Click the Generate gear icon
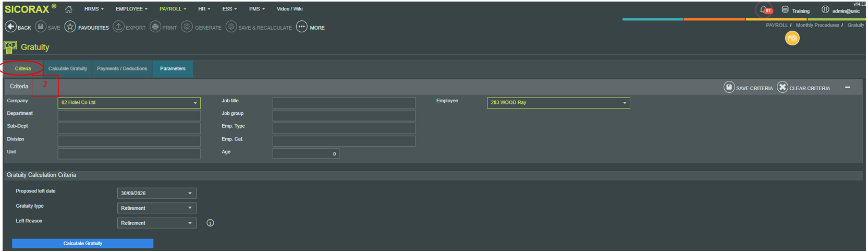The image size is (868, 252). (187, 27)
